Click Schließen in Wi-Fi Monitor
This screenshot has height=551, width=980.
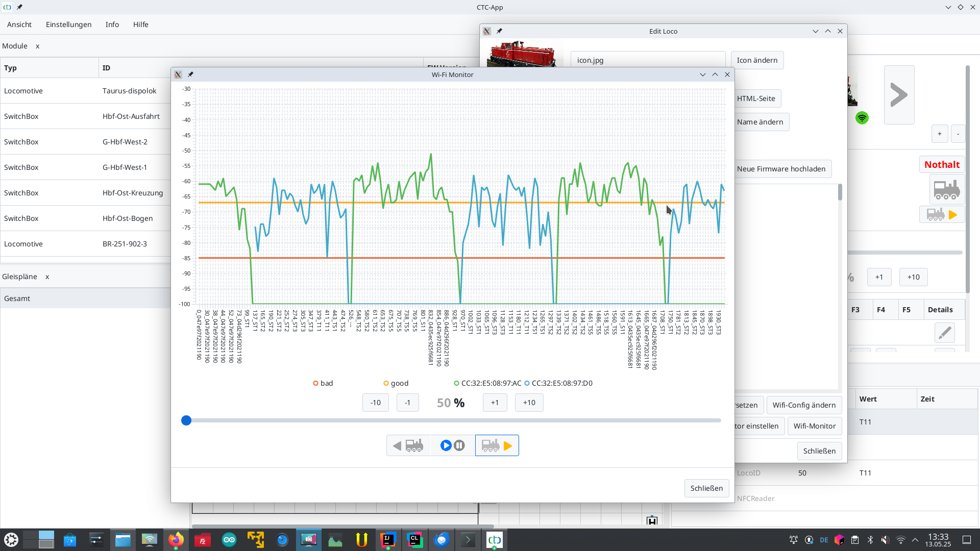pos(706,488)
